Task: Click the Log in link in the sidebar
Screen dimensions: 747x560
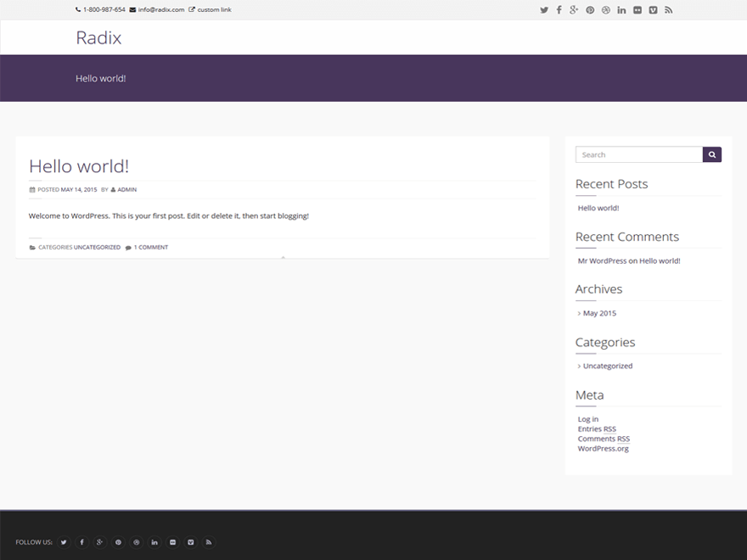Action: pyautogui.click(x=587, y=418)
